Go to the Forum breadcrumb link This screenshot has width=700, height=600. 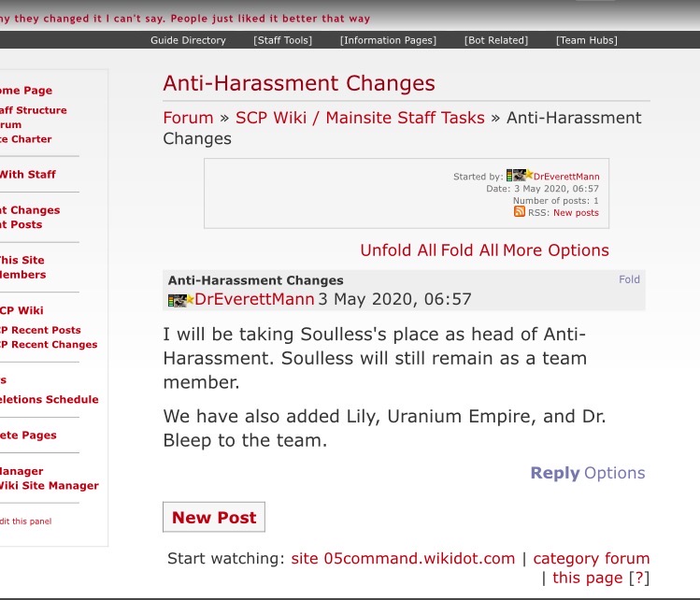[x=188, y=118]
